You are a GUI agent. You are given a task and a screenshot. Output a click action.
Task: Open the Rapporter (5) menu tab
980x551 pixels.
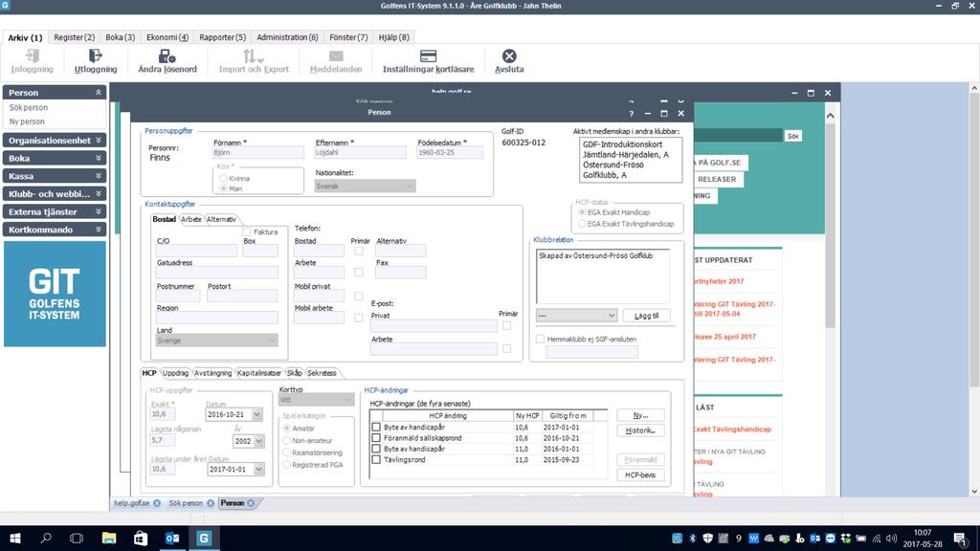coord(222,37)
